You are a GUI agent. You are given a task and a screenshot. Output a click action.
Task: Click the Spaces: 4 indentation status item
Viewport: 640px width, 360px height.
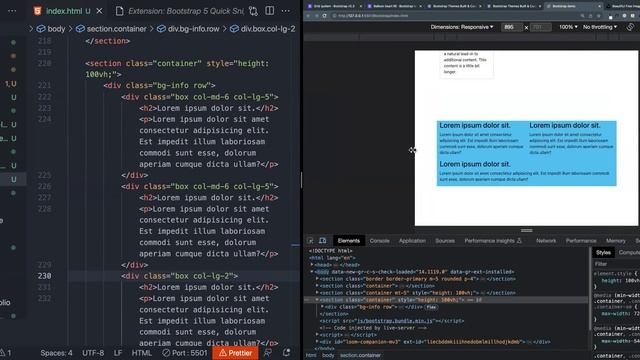pyautogui.click(x=56, y=353)
